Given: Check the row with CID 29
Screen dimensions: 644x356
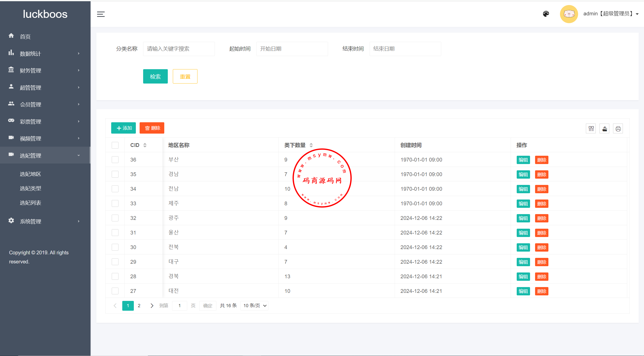Looking at the screenshot, I should 115,262.
